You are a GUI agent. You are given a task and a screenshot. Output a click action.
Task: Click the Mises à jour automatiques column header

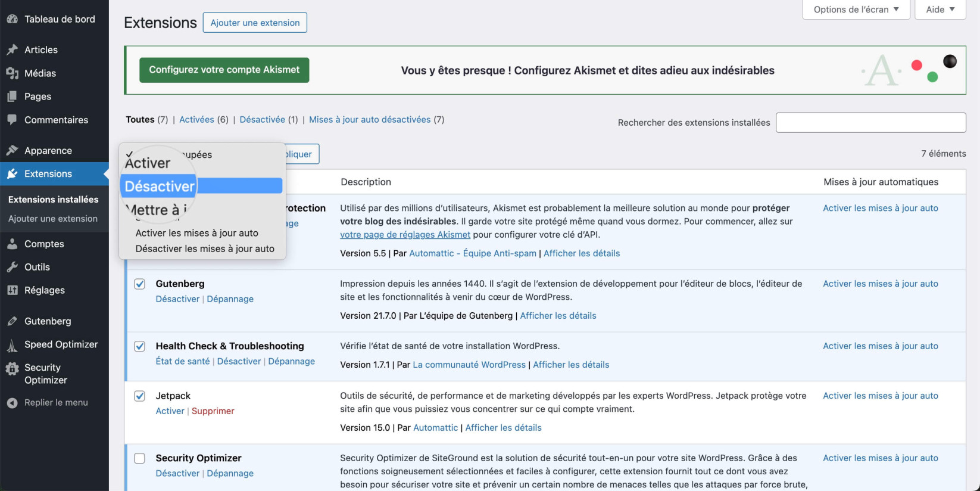click(881, 182)
